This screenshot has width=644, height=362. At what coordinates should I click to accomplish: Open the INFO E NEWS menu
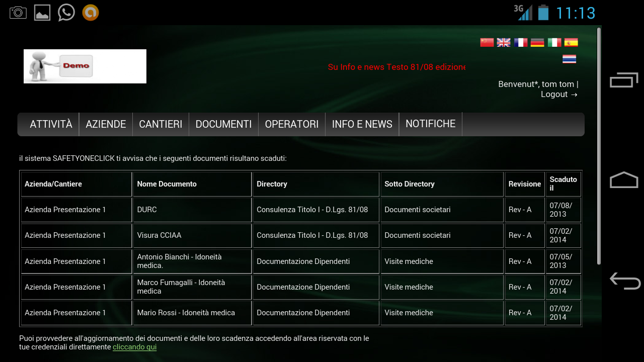click(x=362, y=124)
